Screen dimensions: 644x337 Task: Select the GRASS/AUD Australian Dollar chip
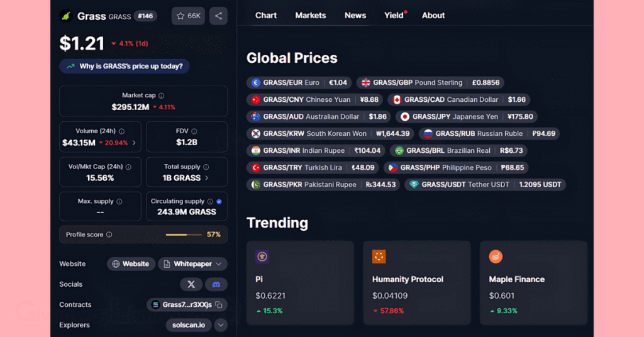(319, 117)
